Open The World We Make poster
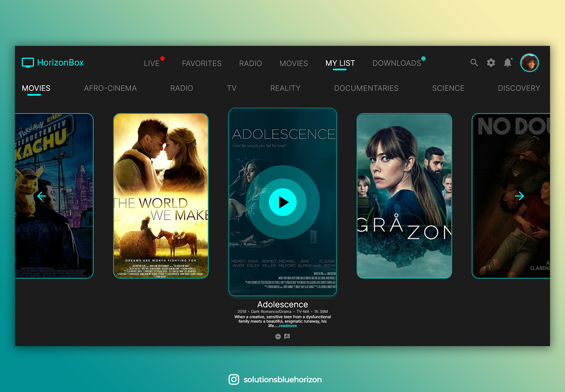The height and width of the screenshot is (392, 565). (x=161, y=196)
